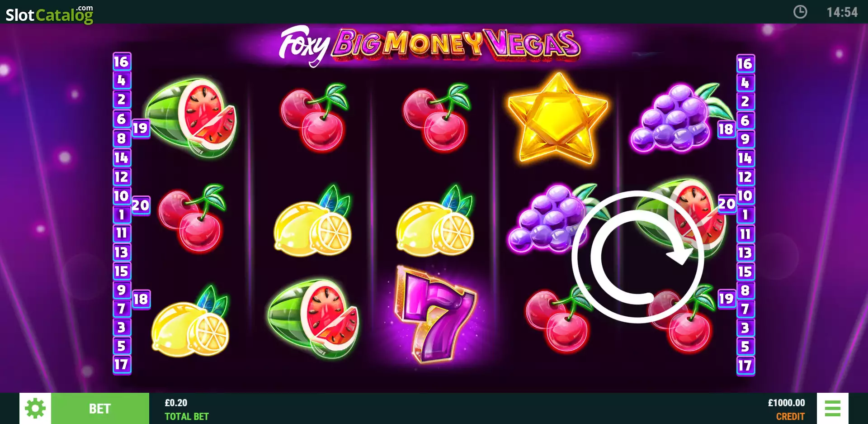
Task: Select payline 16 on the left strip
Action: (x=122, y=62)
